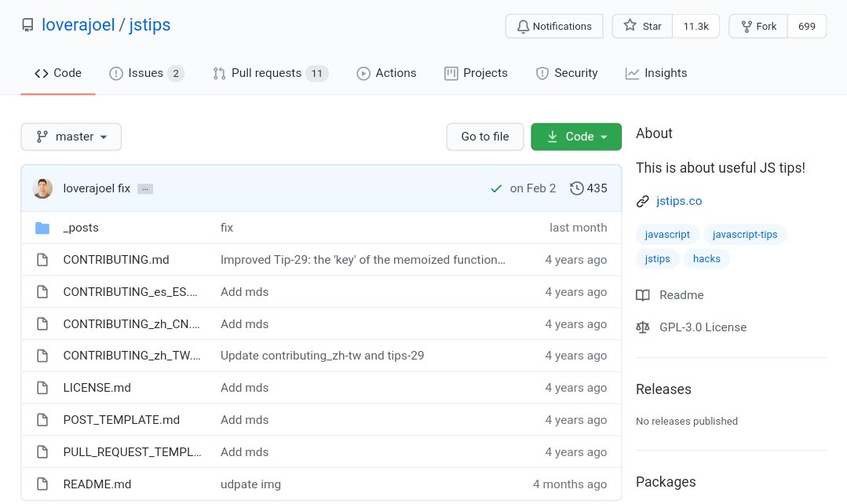Click the green check status icon
The height and width of the screenshot is (504, 847).
coord(496,188)
